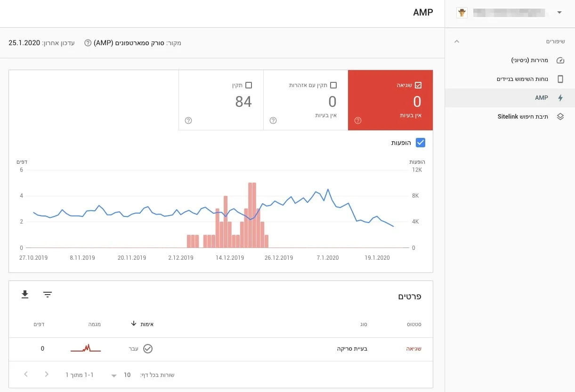Collapse the שיפורים sidebar section
The width and height of the screenshot is (575, 392).
[456, 41]
